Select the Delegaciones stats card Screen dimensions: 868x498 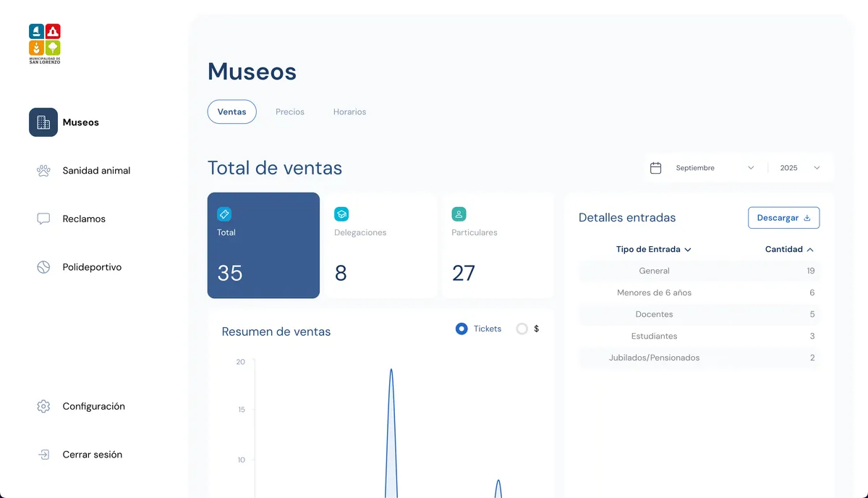click(380, 245)
